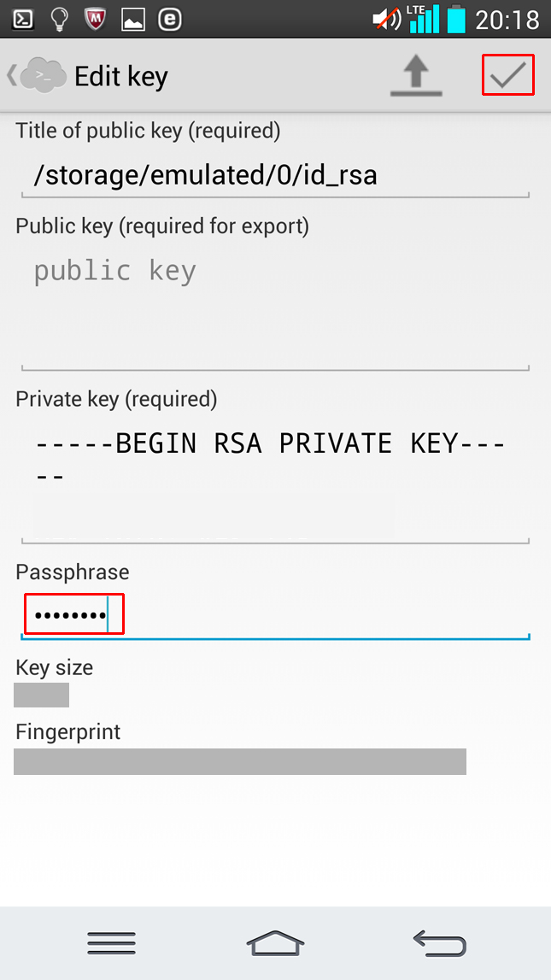Focus the Passphrase input field

pyautogui.click(x=275, y=615)
